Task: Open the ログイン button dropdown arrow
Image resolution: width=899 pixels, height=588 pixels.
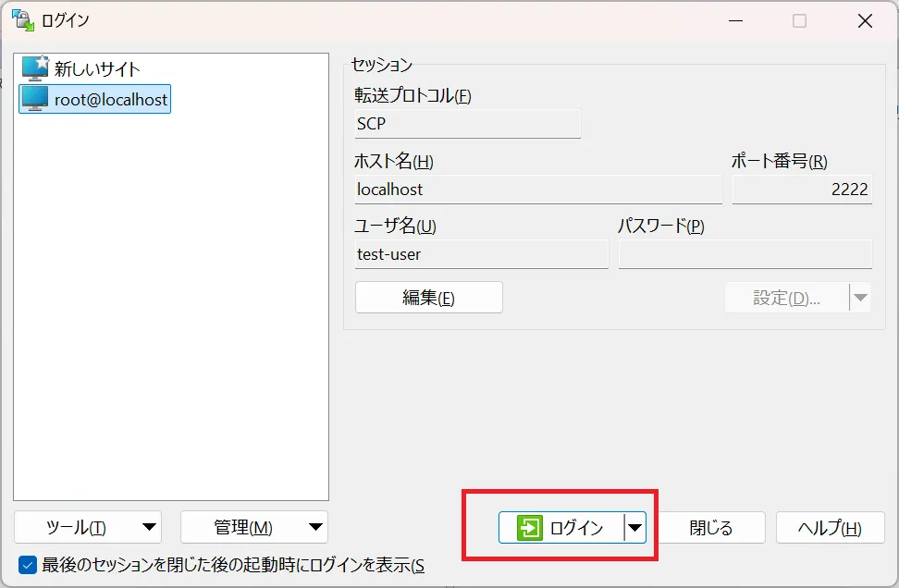Action: [635, 527]
